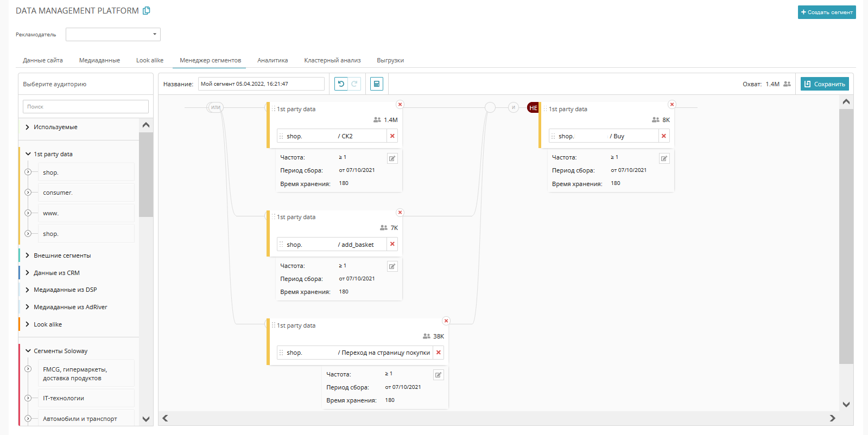Image resolution: width=868 pixels, height=435 pixels.
Task: Open the Look alike tab
Action: [150, 61]
